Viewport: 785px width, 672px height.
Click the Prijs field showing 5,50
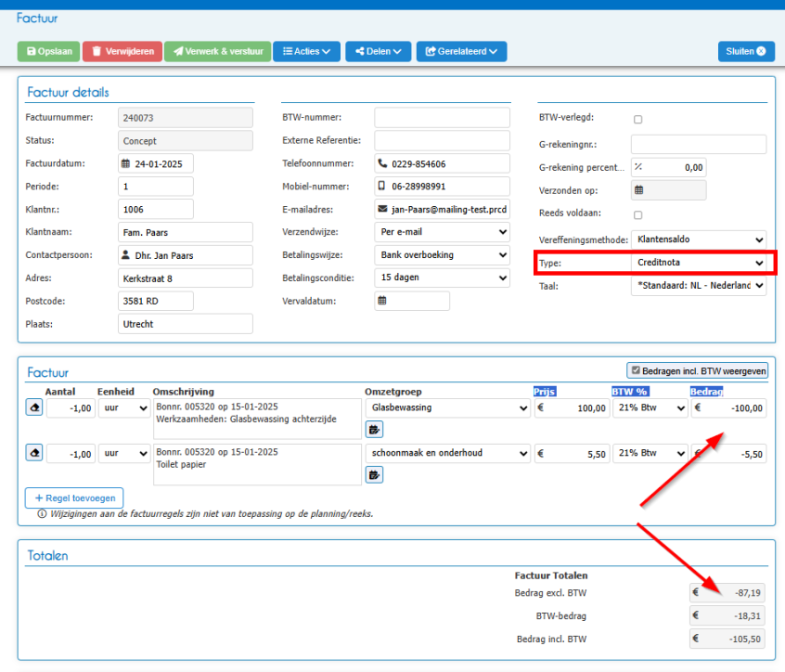(x=573, y=454)
